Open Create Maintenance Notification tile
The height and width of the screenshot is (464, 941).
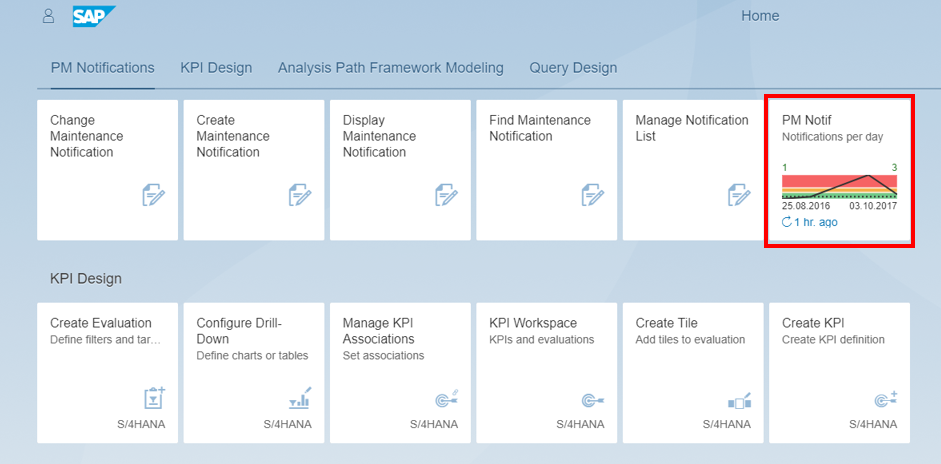[254, 170]
